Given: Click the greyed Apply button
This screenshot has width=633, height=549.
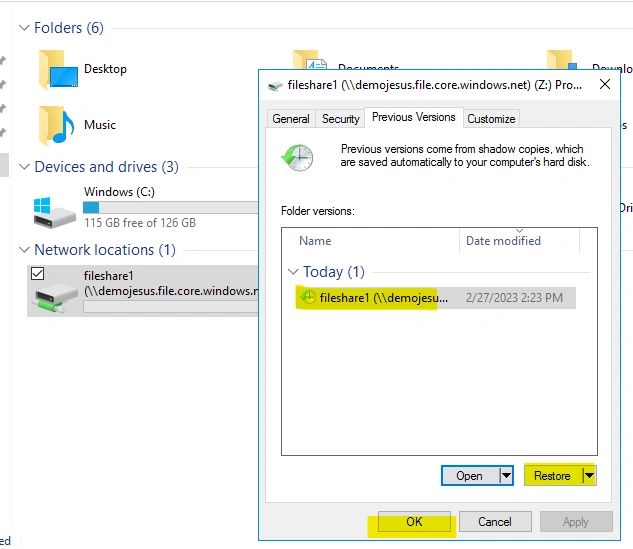Looking at the screenshot, I should [x=576, y=522].
